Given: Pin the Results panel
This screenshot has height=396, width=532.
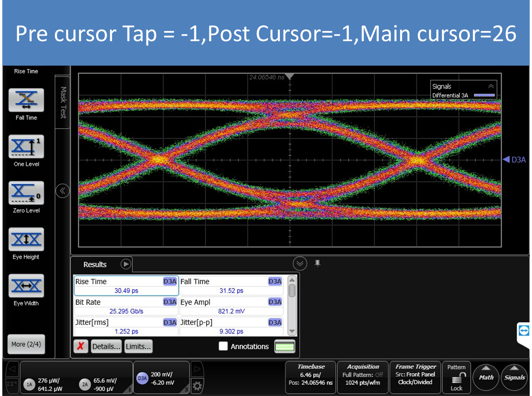Looking at the screenshot, I should (317, 263).
